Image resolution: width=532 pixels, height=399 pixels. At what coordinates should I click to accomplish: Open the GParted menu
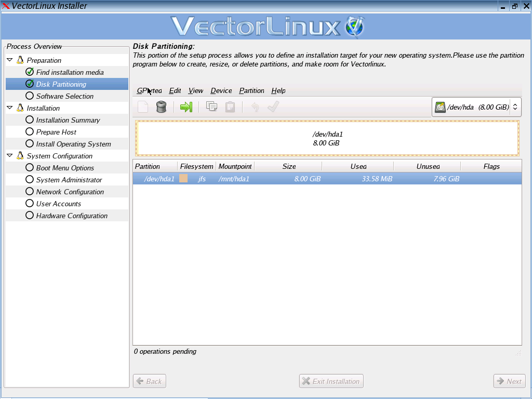(x=149, y=90)
